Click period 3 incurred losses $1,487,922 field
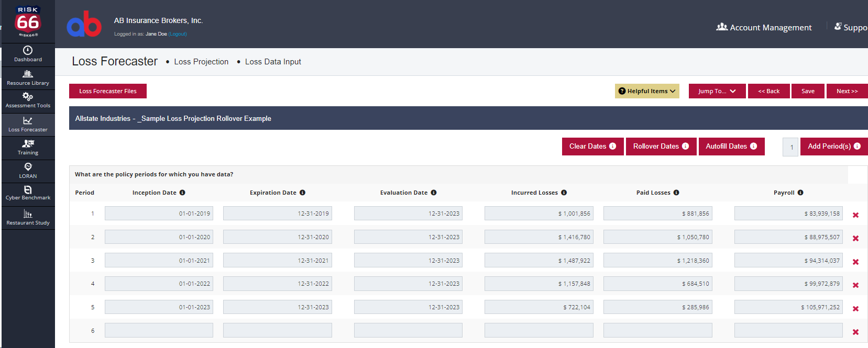 tap(539, 261)
